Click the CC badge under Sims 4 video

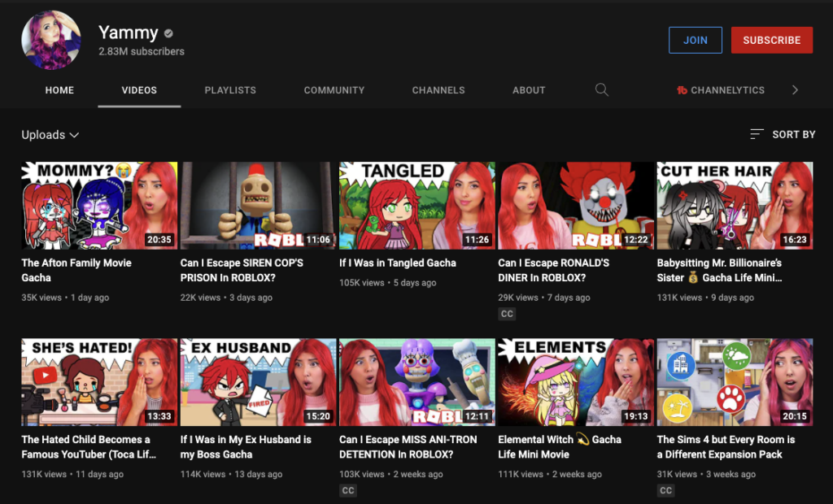click(x=665, y=490)
